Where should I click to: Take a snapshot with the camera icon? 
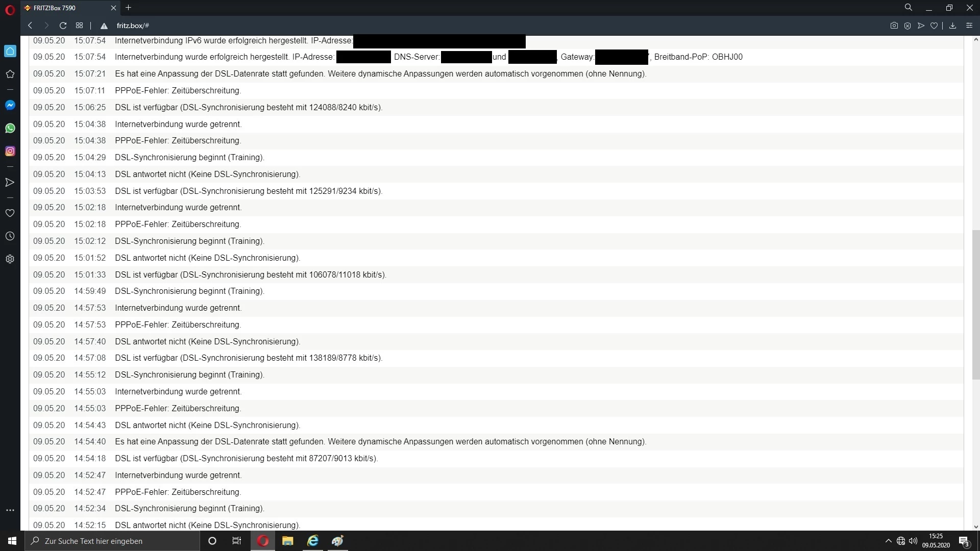(894, 26)
